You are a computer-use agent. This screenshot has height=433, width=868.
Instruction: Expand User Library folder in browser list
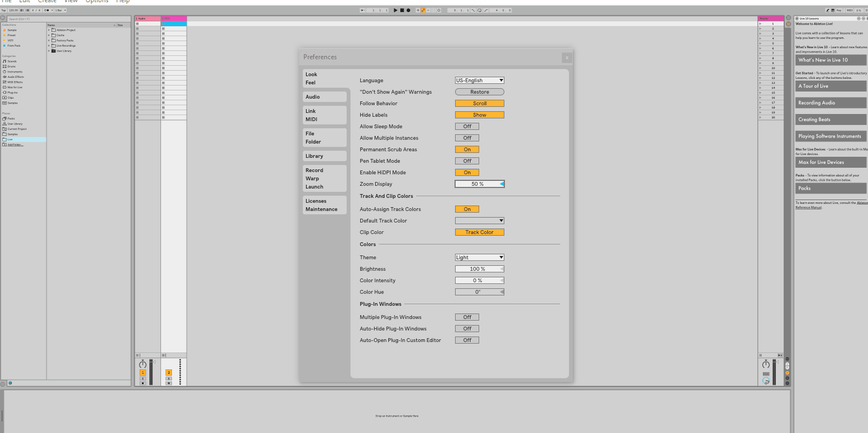point(49,51)
